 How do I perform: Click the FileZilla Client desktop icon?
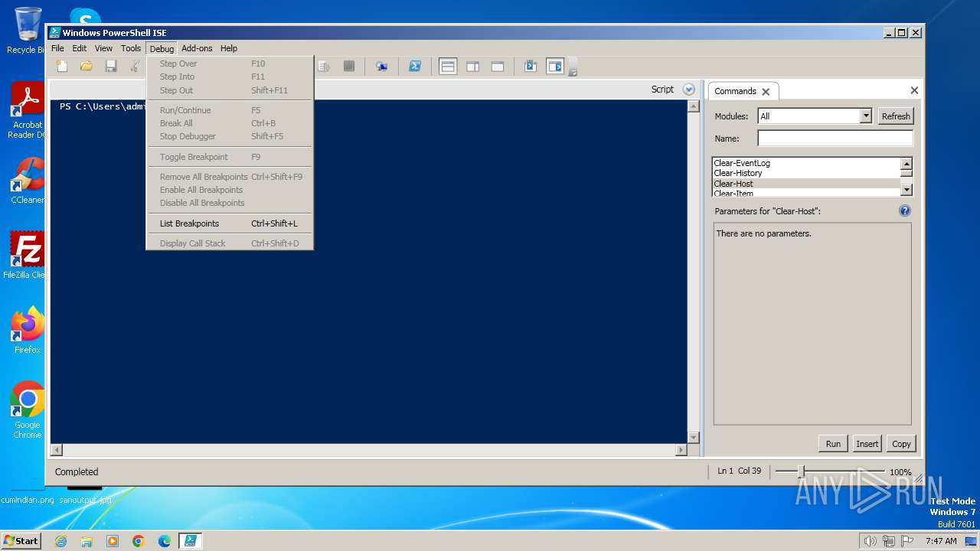coord(24,255)
